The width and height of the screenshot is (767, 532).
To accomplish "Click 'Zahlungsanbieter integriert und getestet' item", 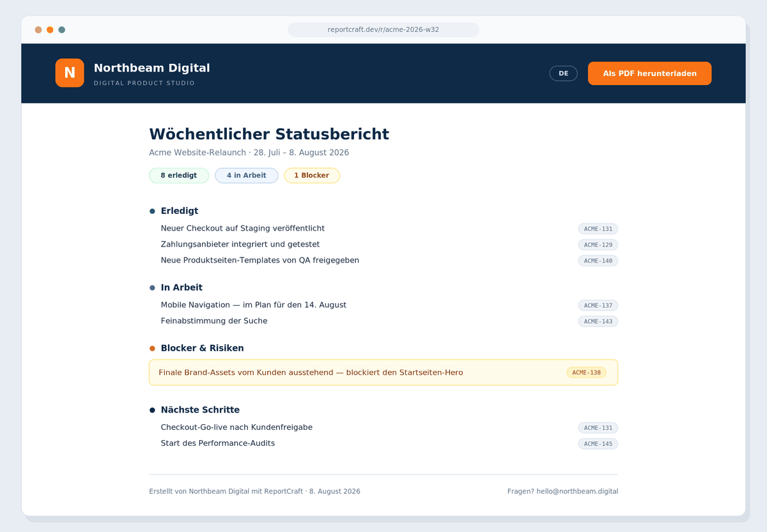I will [240, 245].
